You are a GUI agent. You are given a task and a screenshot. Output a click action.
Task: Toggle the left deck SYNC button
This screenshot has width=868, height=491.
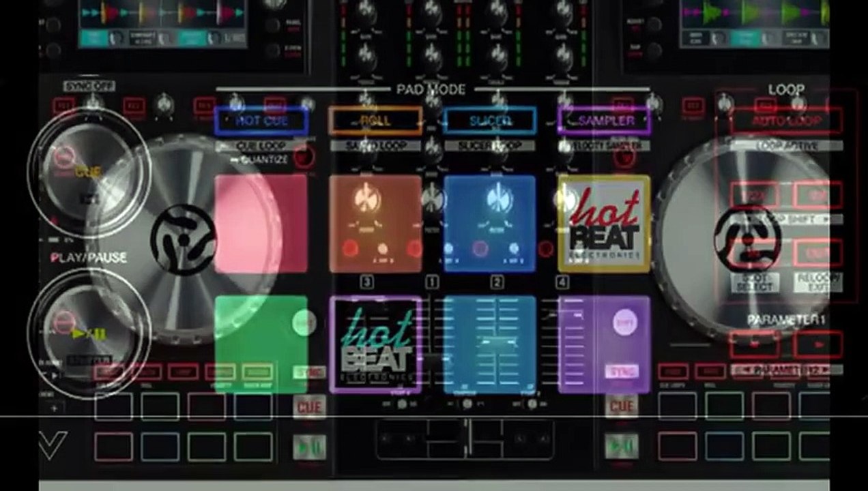309,372
